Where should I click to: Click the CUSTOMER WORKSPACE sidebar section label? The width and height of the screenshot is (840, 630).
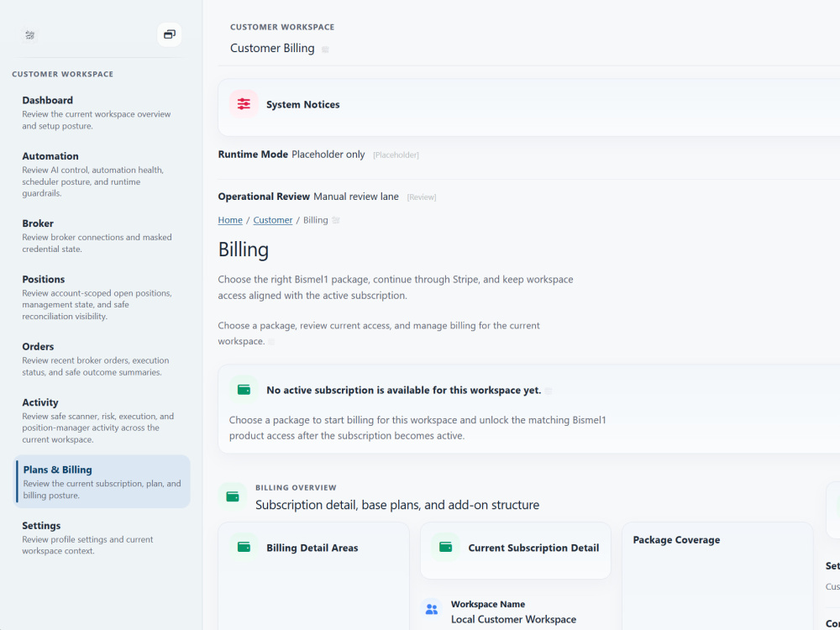(x=63, y=74)
